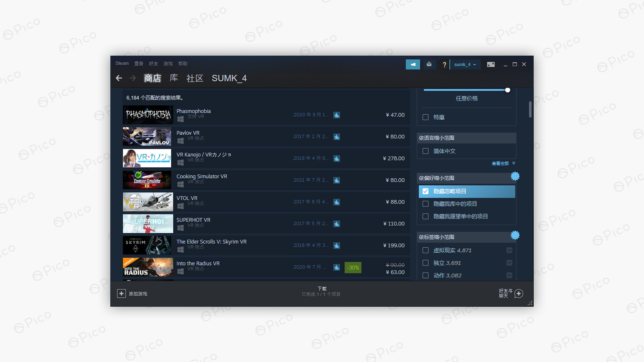Uncheck 隐藏忽略项目 option

(426, 191)
